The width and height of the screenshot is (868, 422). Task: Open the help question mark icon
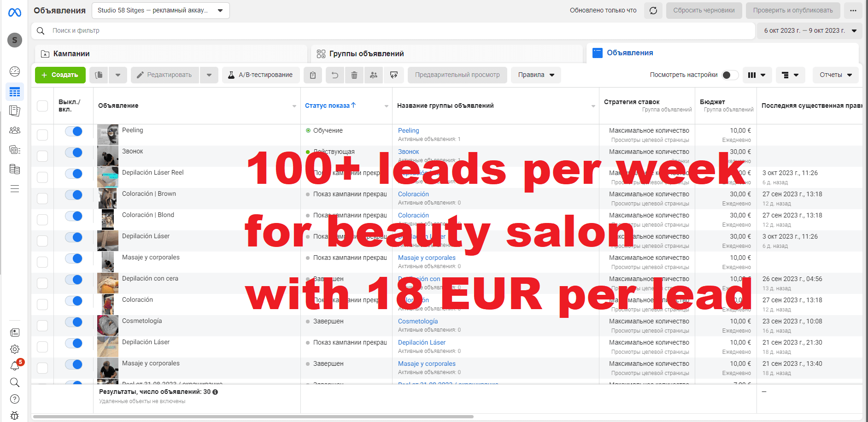coord(15,399)
